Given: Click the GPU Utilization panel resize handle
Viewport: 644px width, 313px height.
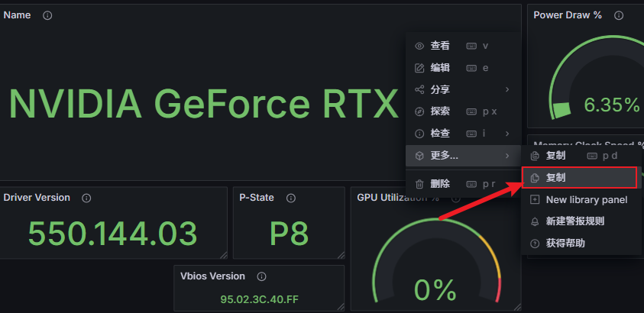Looking at the screenshot, I should (x=517, y=307).
